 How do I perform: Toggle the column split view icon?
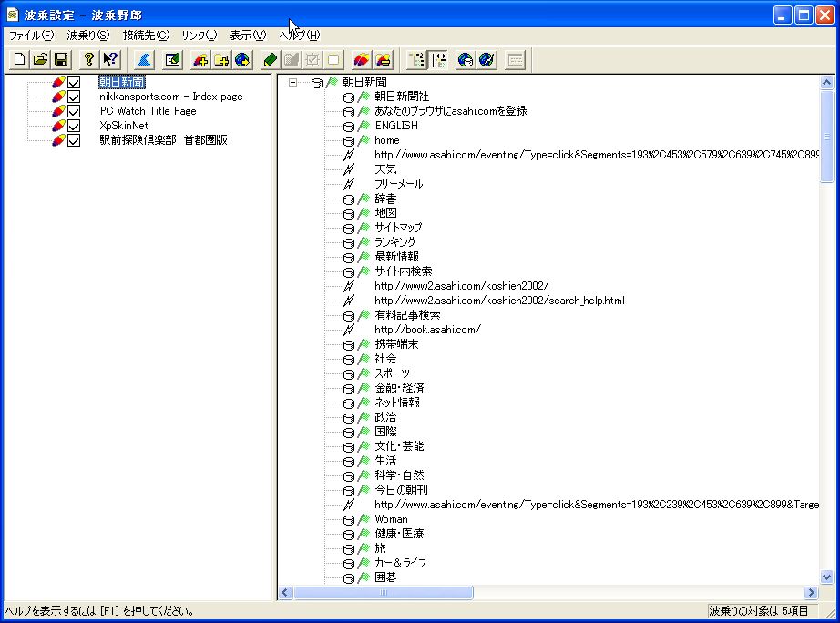pyautogui.click(x=438, y=59)
